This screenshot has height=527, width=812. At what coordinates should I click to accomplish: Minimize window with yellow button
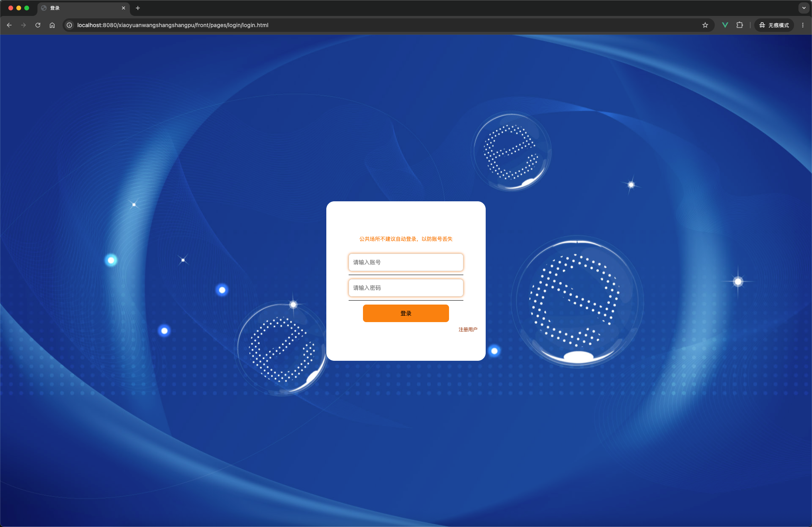[19, 8]
